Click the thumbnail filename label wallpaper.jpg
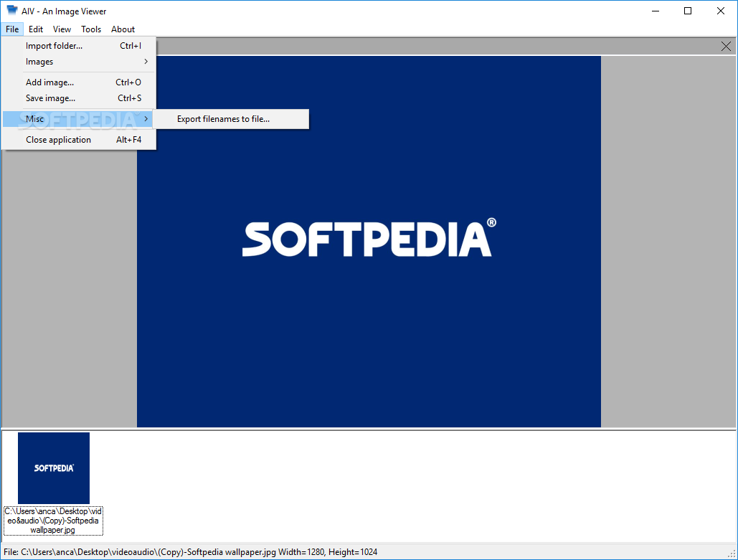The height and width of the screenshot is (560, 738). (x=53, y=521)
